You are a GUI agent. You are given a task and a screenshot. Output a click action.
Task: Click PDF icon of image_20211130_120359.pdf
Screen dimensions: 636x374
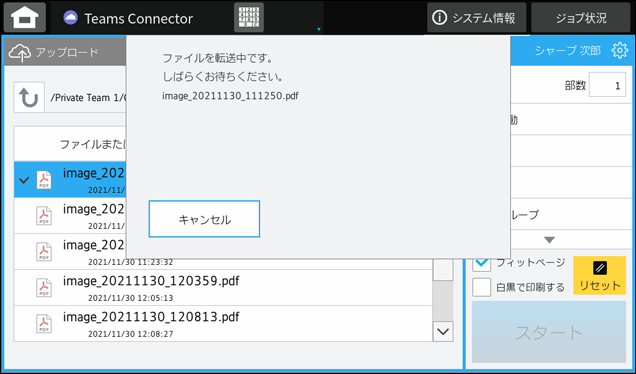point(44,288)
